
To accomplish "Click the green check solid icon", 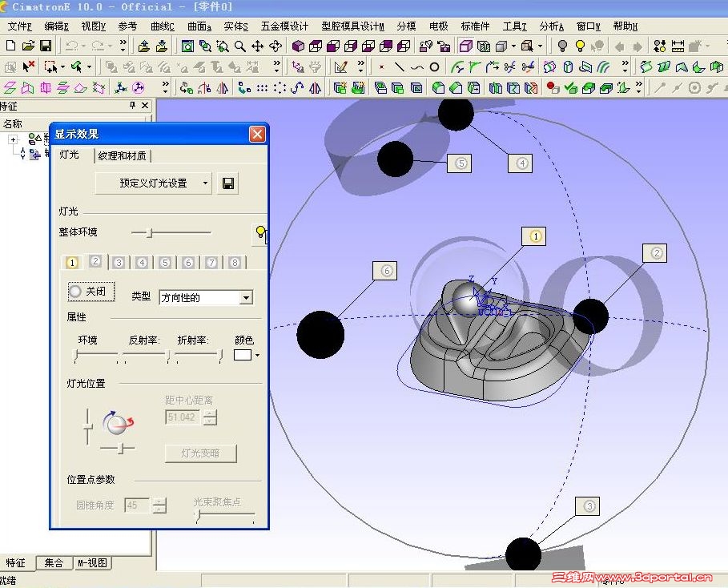I will click(x=571, y=87).
